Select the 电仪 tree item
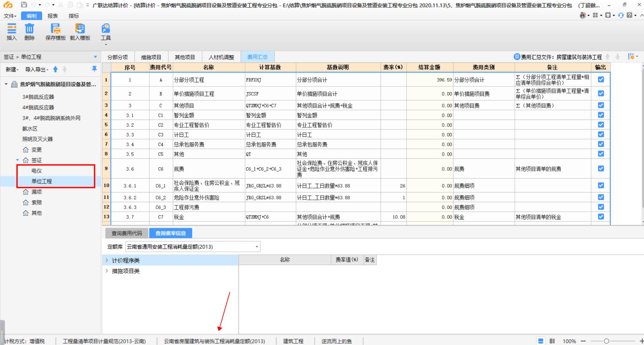Viewport: 644px width, 345px height. 36,171
